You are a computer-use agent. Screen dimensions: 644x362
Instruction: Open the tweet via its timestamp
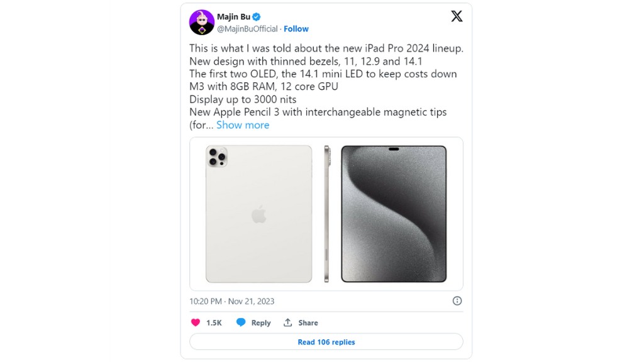tap(233, 301)
